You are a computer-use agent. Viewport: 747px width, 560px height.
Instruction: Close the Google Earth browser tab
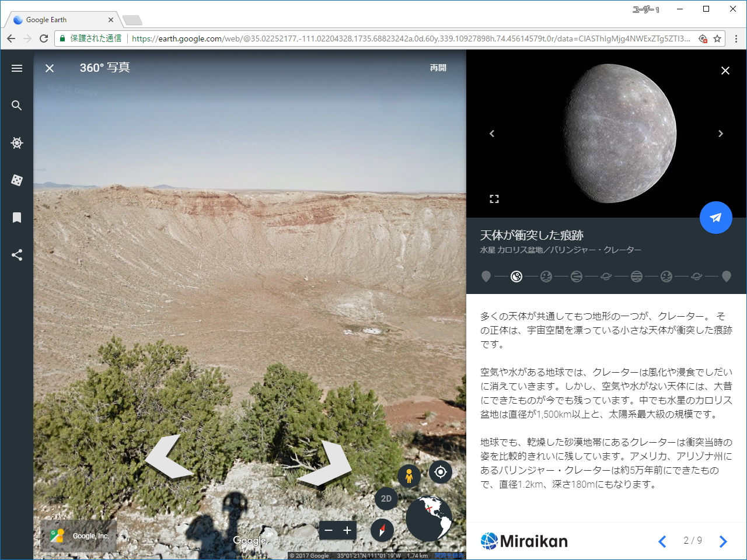point(111,20)
